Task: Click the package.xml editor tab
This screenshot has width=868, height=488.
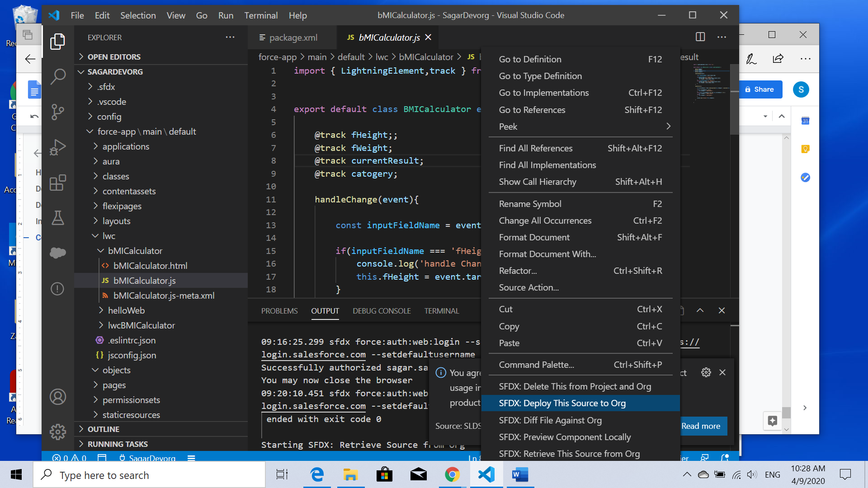Action: 292,38
